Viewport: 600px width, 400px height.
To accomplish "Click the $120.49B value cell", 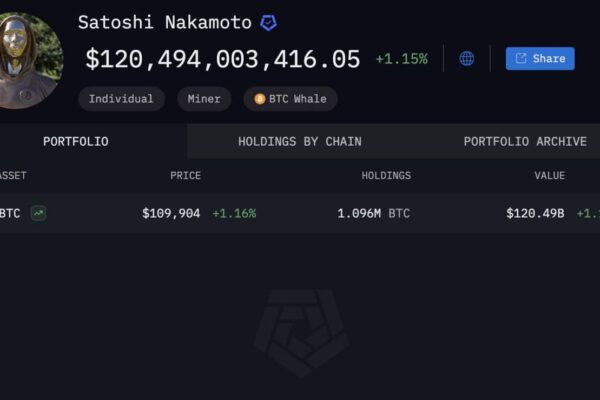I will pos(535,213).
